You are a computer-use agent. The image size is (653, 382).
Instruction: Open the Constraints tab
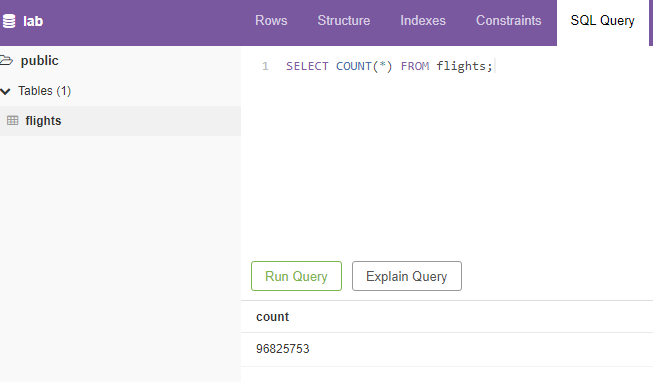tap(508, 20)
